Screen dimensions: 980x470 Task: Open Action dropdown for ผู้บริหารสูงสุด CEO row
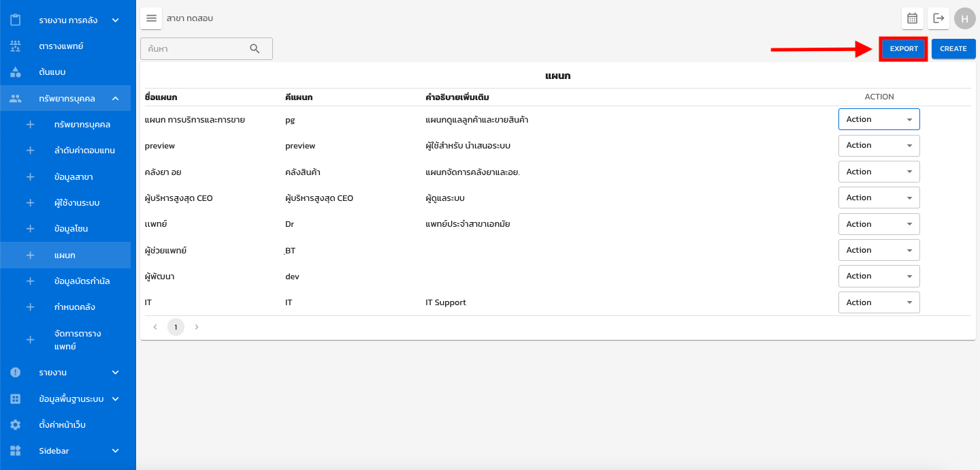[x=879, y=198]
